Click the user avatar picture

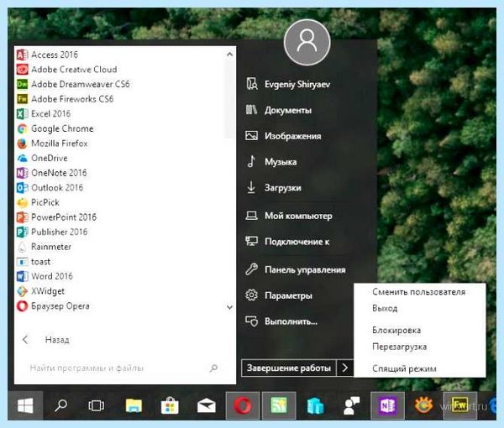307,42
